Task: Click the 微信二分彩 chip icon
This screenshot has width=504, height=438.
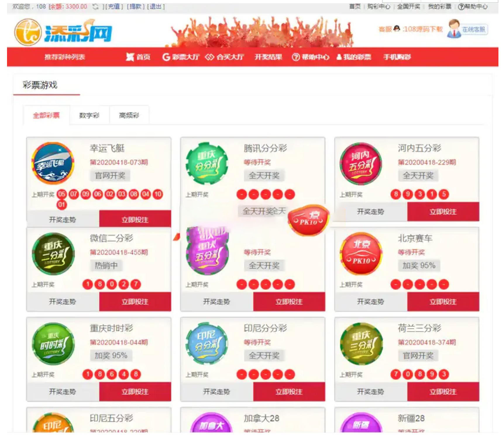Action: [53, 254]
